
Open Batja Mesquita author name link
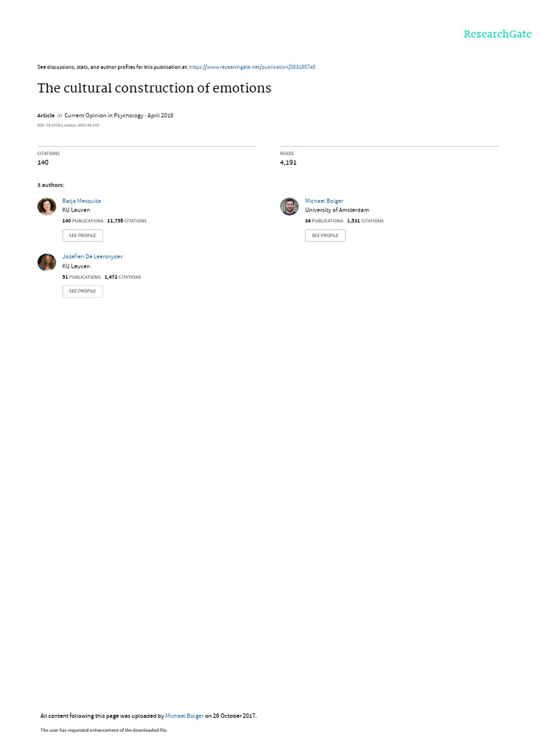tap(82, 201)
